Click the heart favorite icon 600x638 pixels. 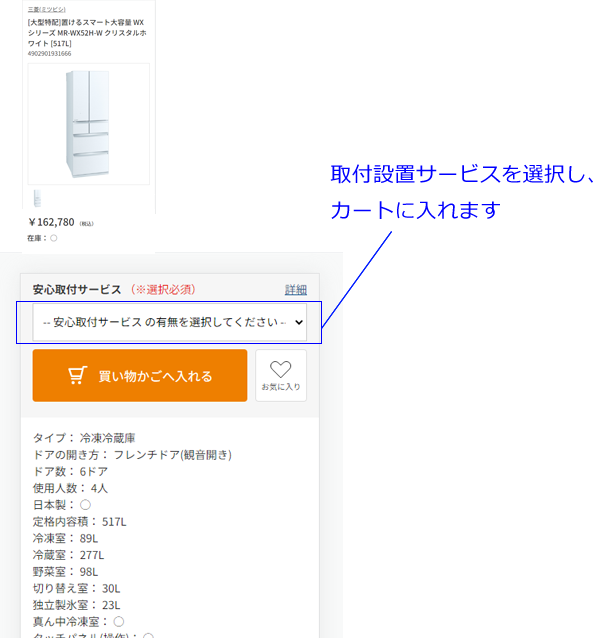[281, 368]
